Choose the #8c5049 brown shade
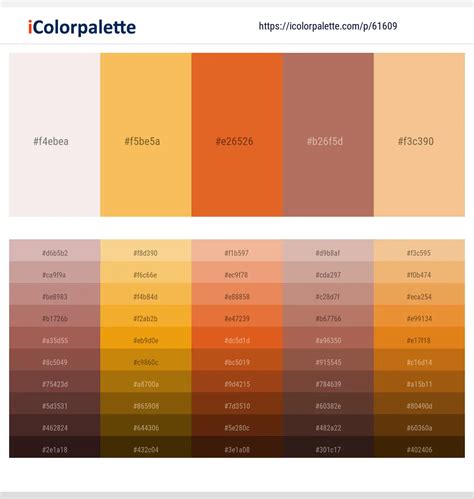The width and height of the screenshot is (474, 499). pyautogui.click(x=55, y=360)
